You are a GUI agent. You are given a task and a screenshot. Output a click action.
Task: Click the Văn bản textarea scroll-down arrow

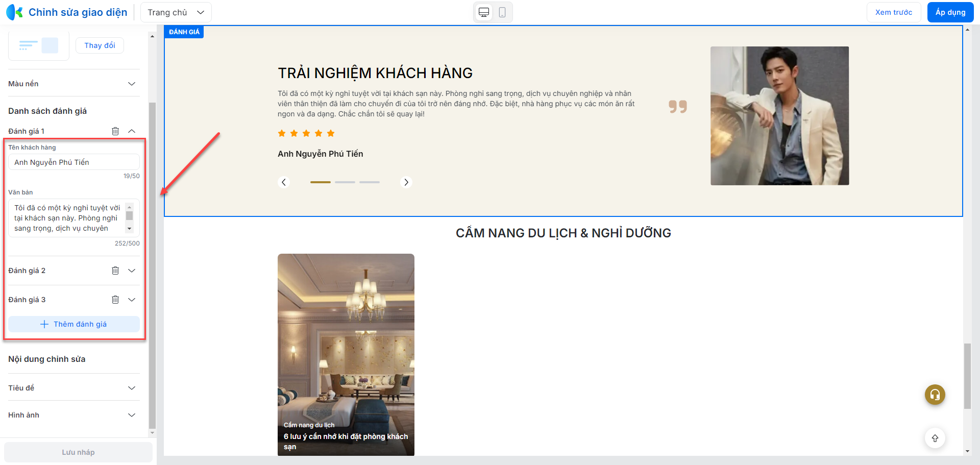[130, 229]
